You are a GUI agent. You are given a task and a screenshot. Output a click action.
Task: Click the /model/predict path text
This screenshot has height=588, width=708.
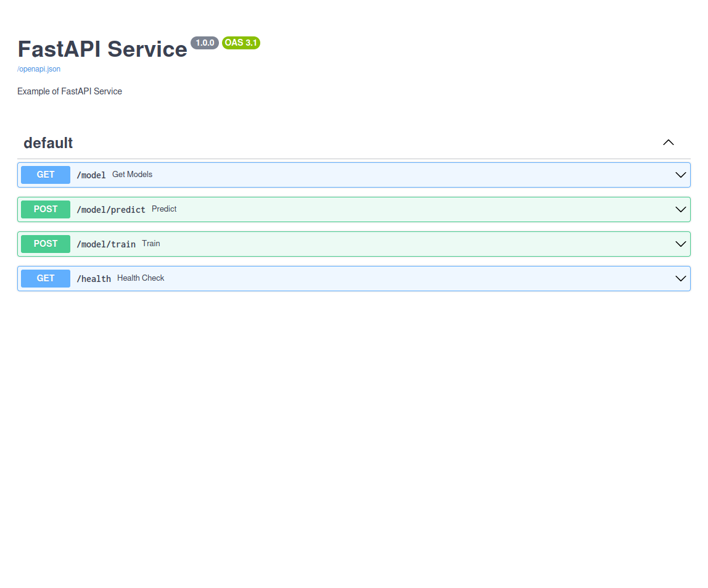click(111, 210)
